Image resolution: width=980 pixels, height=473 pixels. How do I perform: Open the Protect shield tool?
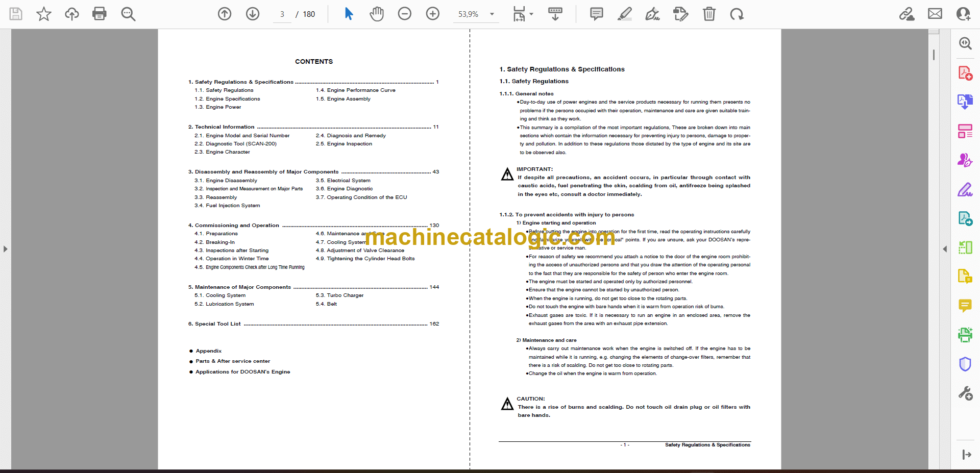965,364
